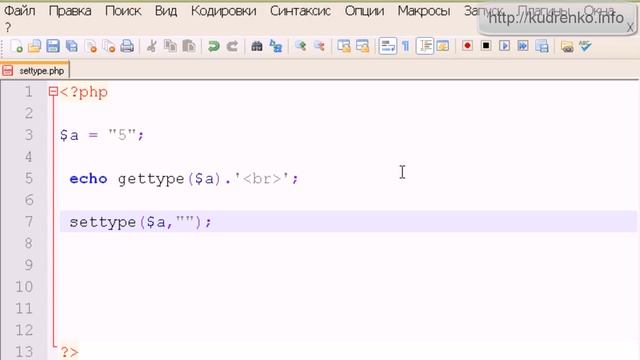This screenshot has height=360, width=640.
Task: Print the document using the printer icon
Action: tap(127, 46)
